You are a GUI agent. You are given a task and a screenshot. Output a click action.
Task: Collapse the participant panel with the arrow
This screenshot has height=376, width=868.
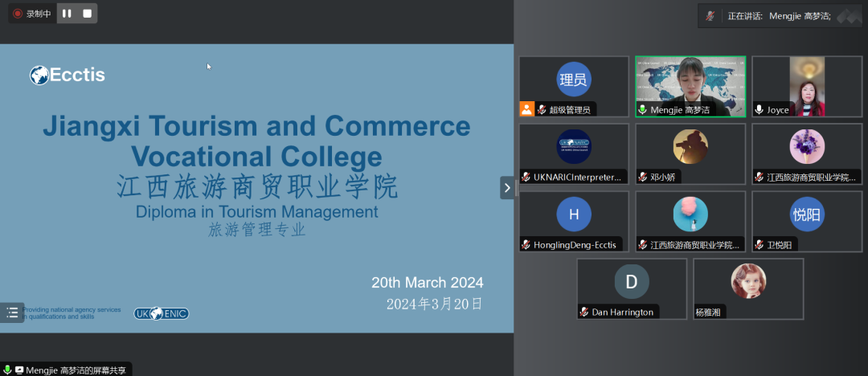[x=507, y=188]
